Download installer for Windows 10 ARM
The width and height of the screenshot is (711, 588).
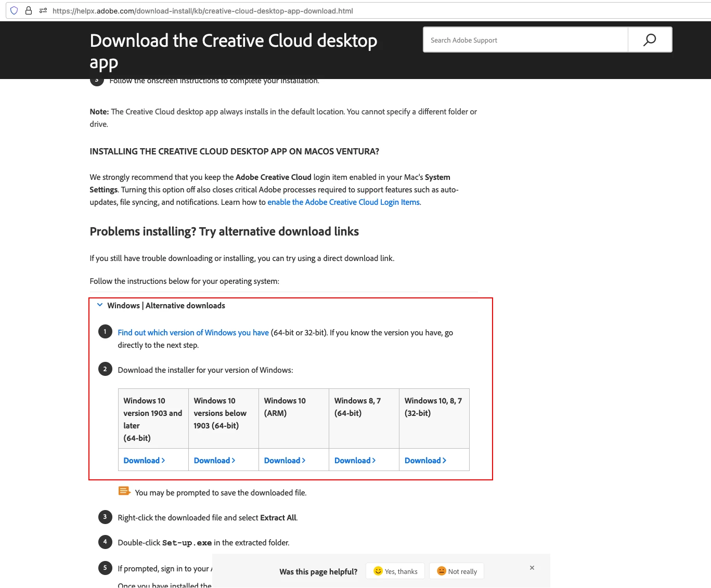285,461
